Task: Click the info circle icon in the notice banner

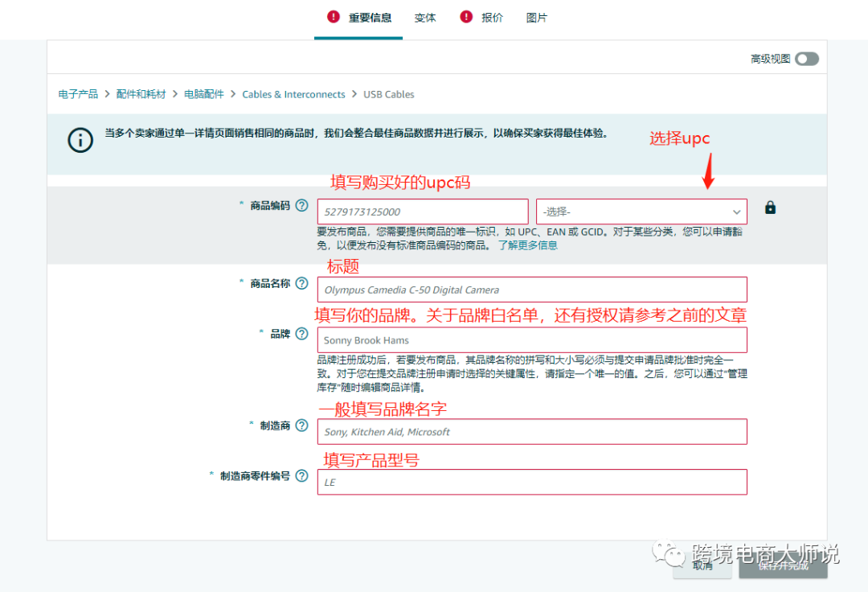Action: click(80, 140)
